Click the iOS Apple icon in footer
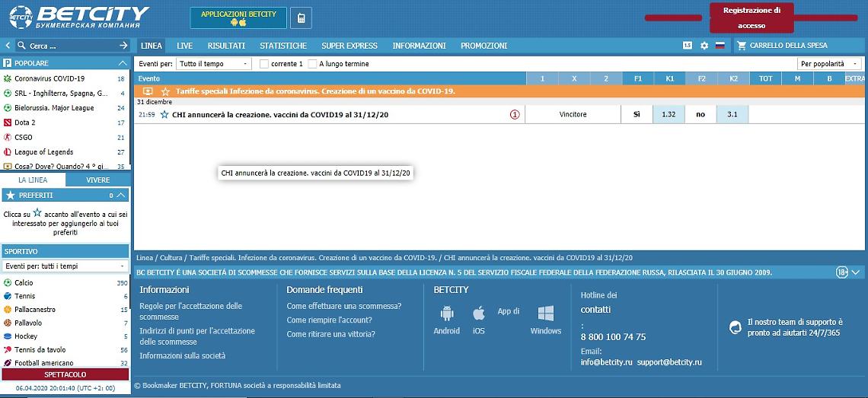The height and width of the screenshot is (398, 868). 479,314
